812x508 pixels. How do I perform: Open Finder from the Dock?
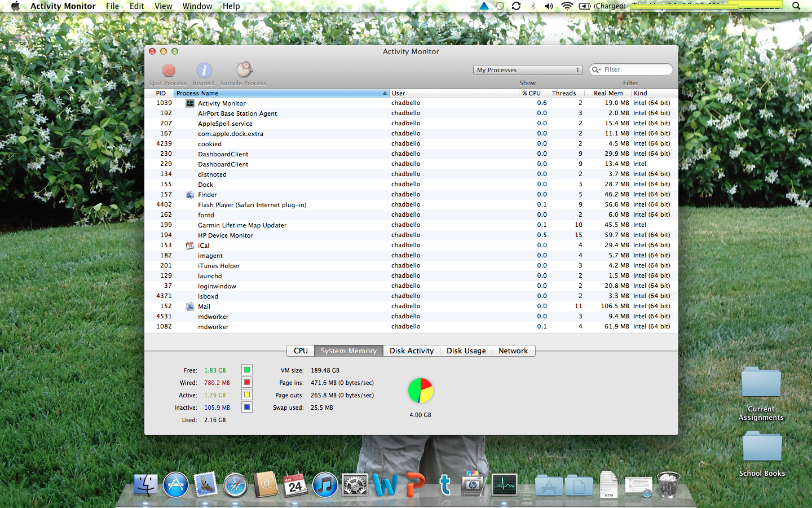[146, 485]
